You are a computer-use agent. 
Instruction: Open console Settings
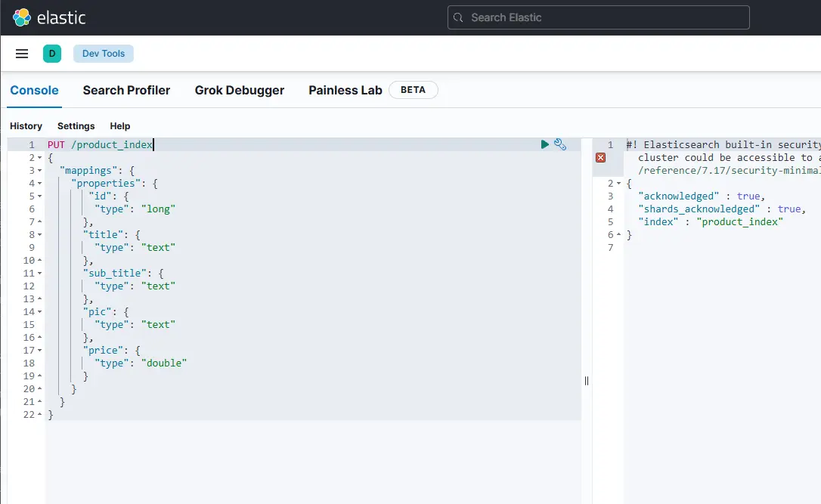click(x=76, y=126)
